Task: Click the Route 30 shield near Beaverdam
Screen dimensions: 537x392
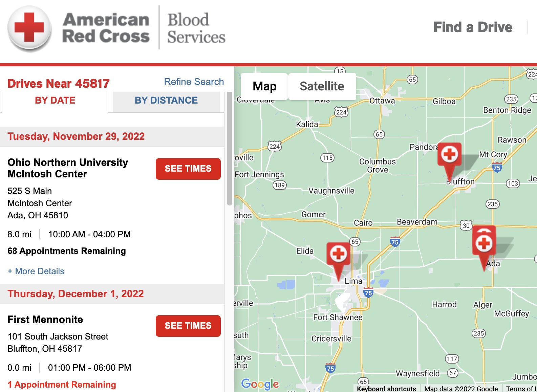Action: [466, 225]
